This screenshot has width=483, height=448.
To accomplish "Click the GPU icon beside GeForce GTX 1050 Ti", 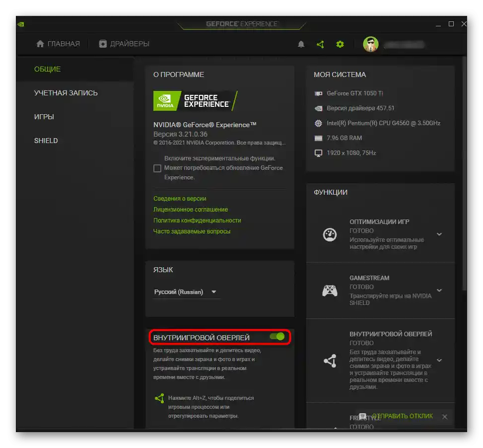I will [318, 93].
